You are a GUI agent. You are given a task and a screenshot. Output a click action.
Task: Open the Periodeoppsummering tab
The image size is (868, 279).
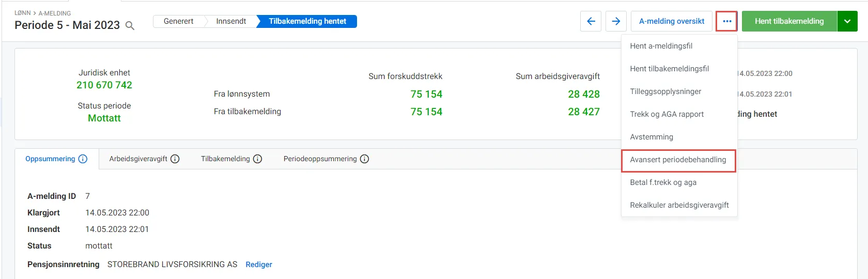tap(320, 159)
